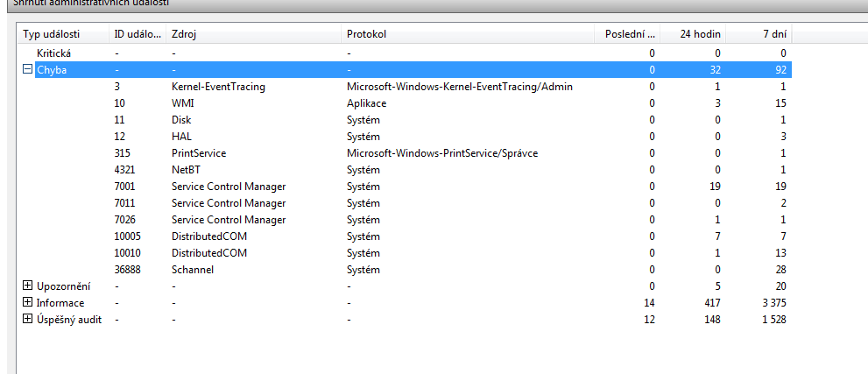This screenshot has height=374, width=868.
Task: Select DistributedCOM event 10010 row
Action: coord(209,253)
